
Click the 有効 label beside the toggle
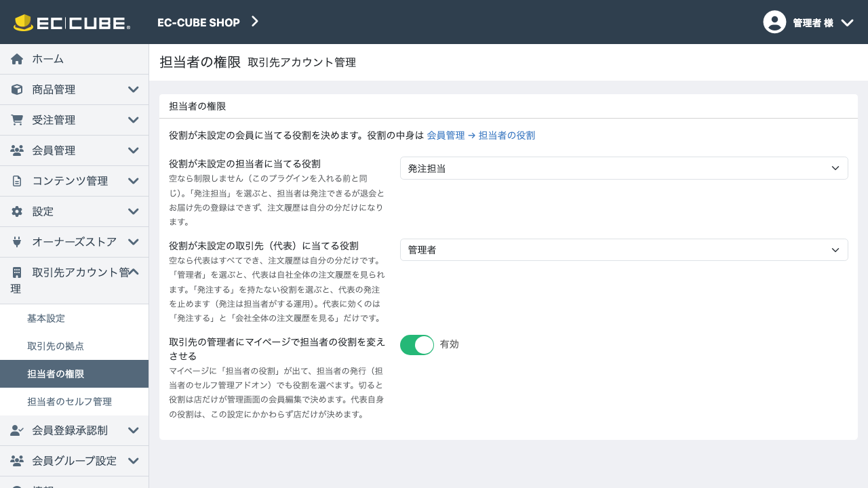pyautogui.click(x=450, y=344)
